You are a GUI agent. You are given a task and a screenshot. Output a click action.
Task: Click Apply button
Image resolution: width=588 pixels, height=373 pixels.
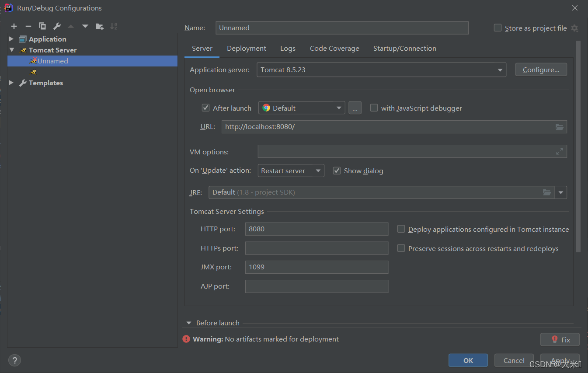[x=560, y=360]
